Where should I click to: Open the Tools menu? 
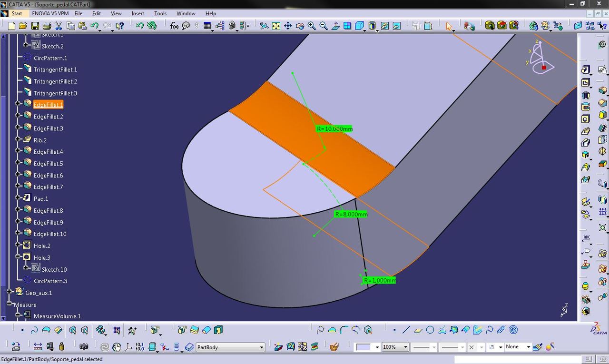point(160,13)
